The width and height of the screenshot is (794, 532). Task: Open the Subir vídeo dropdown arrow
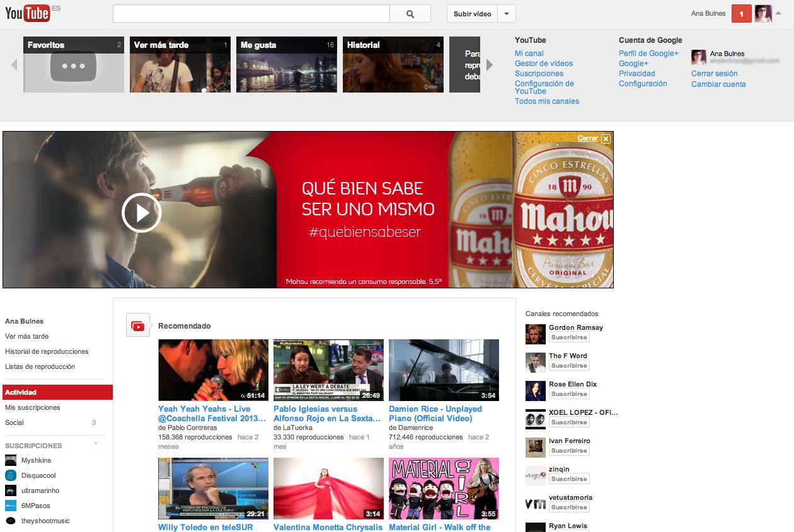pyautogui.click(x=507, y=14)
